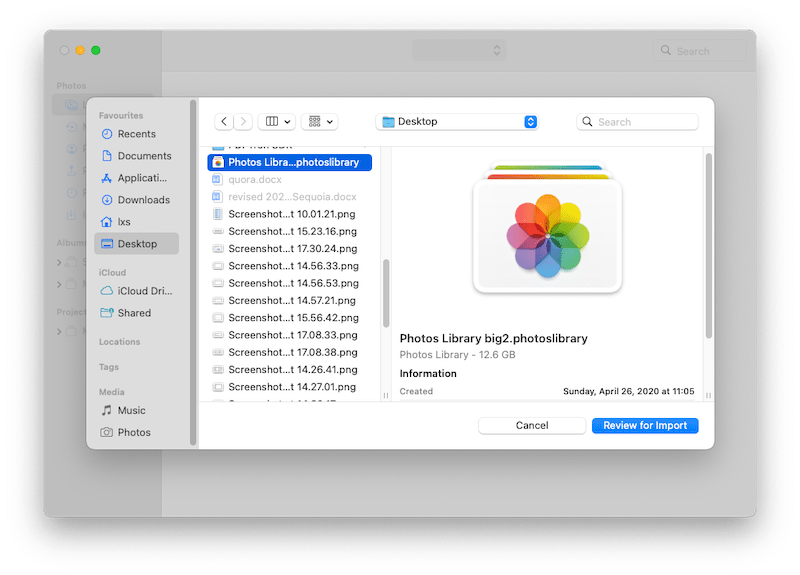This screenshot has width=800, height=575.
Task: Click the Created date value
Action: 629,391
